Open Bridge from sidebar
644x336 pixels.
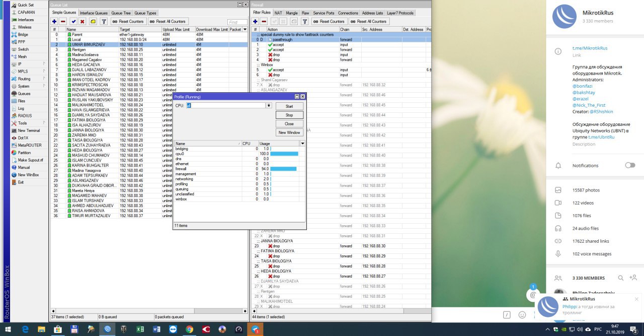coord(23,34)
